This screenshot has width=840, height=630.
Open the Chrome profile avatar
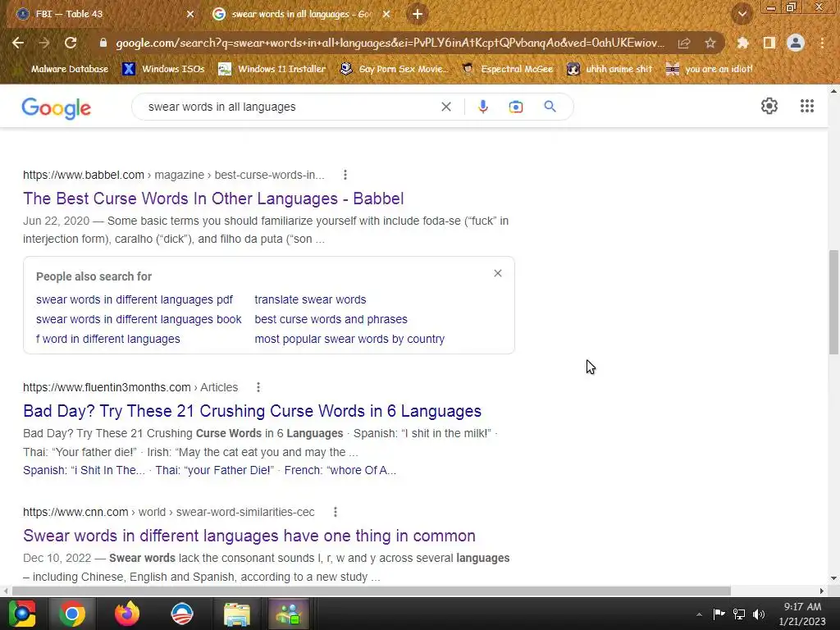pyautogui.click(x=795, y=43)
